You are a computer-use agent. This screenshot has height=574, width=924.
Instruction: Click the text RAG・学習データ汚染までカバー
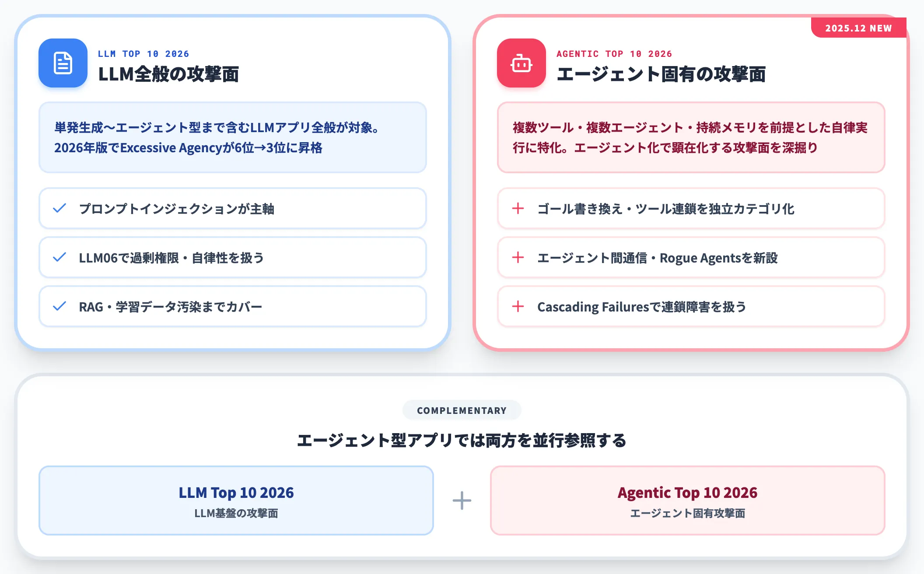pos(171,307)
